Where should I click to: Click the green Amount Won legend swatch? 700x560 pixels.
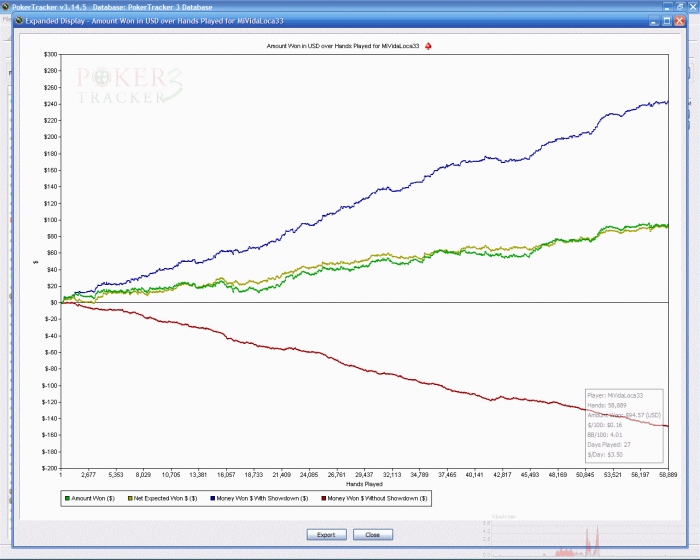(67, 498)
